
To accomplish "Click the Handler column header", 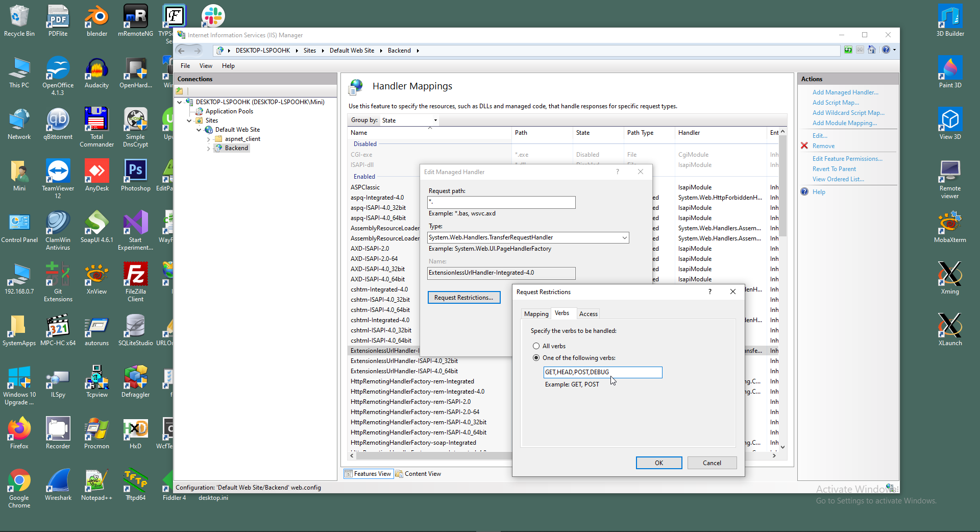I will (x=720, y=133).
